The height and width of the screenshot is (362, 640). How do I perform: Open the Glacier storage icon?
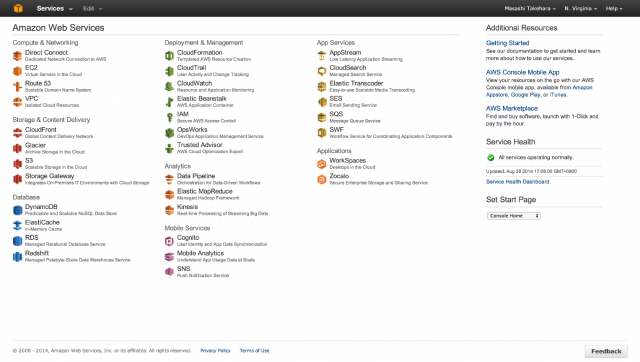(17, 149)
